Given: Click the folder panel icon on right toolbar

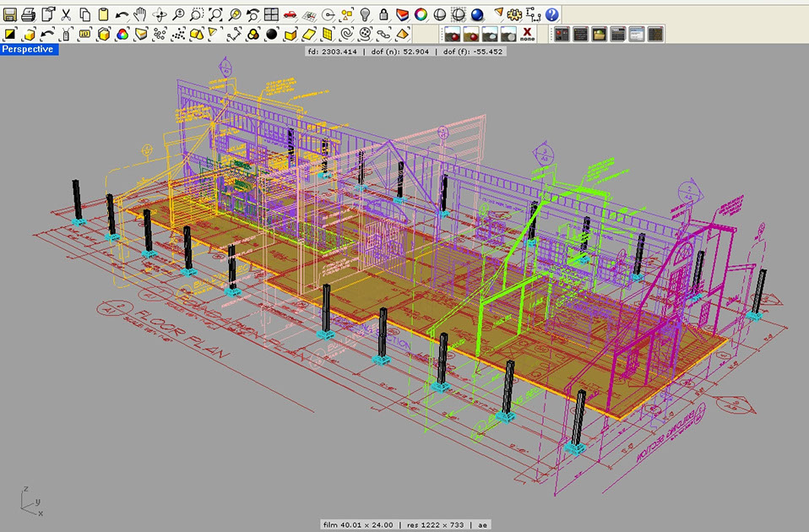Looking at the screenshot, I should tap(599, 35).
